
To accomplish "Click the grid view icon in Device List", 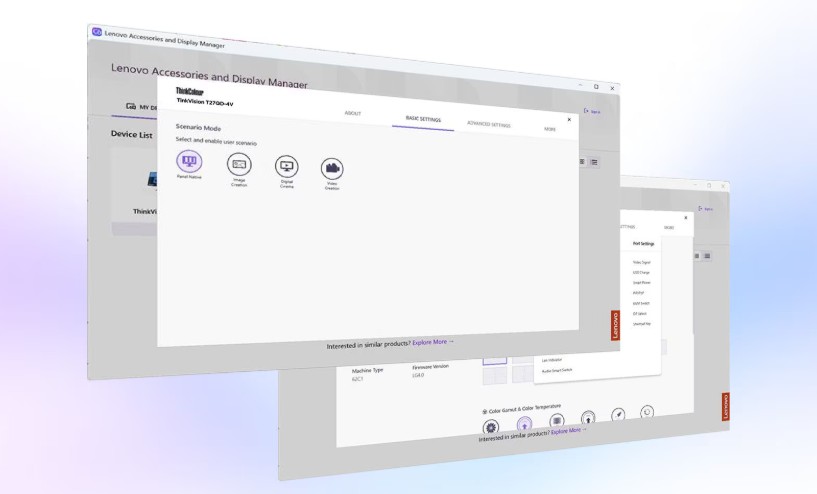I will coord(582,160).
